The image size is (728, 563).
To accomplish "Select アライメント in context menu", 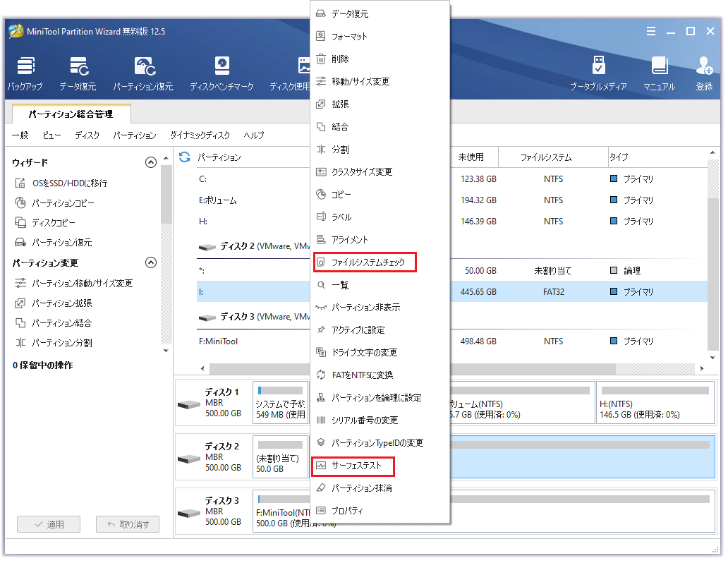I will tap(380, 240).
